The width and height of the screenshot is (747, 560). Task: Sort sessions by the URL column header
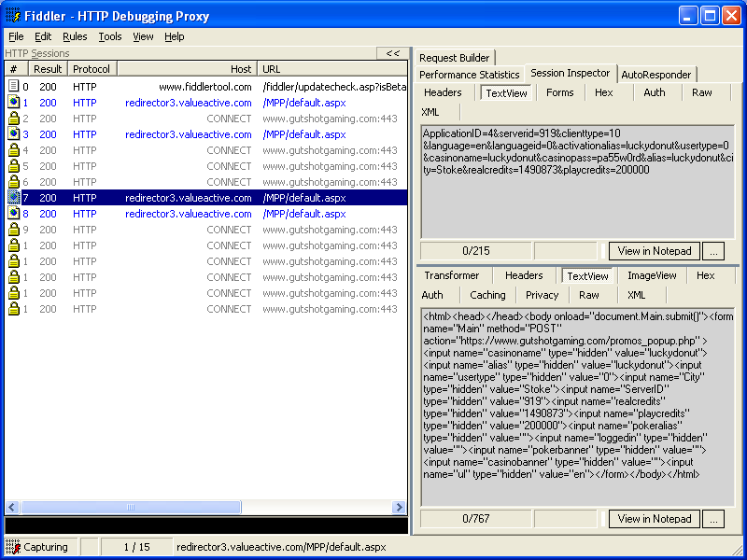click(332, 69)
